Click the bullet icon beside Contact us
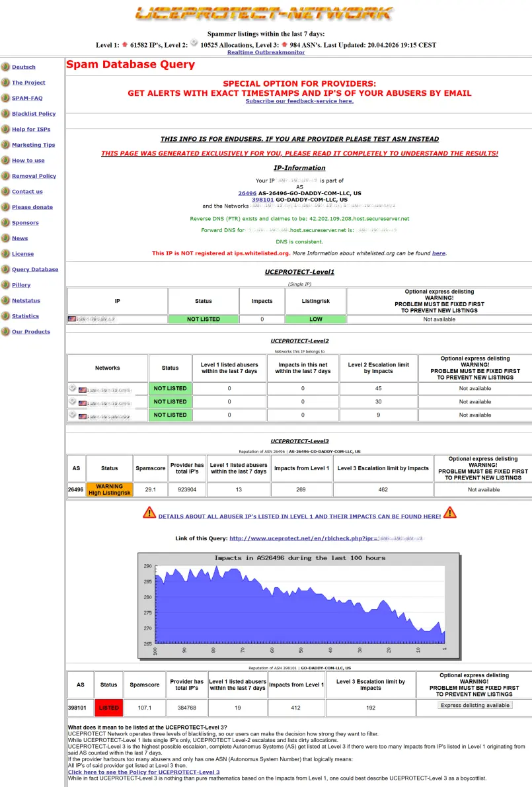 click(5, 191)
